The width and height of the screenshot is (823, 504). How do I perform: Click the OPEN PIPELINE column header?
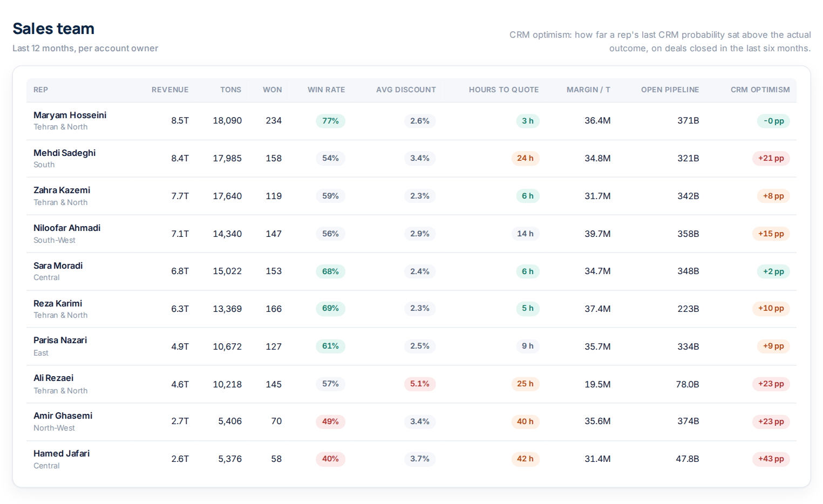(670, 90)
